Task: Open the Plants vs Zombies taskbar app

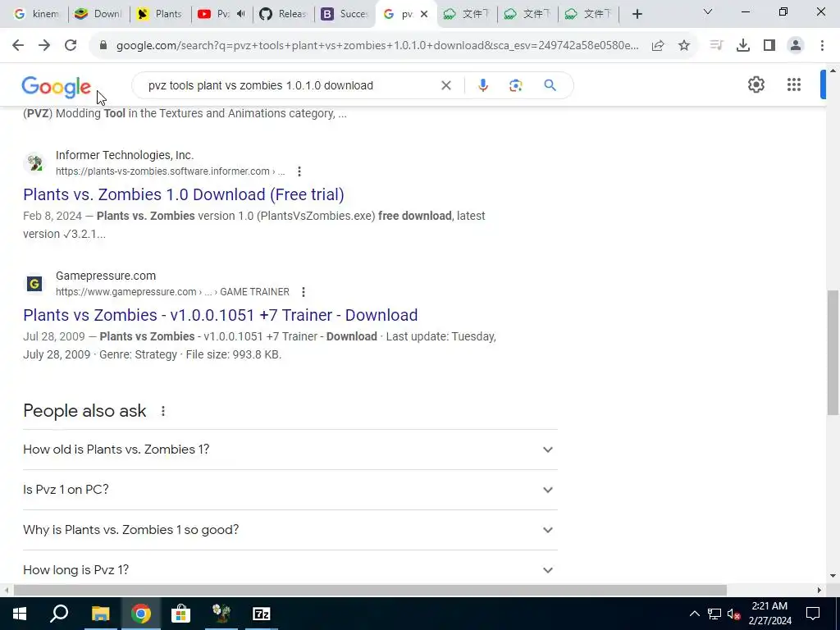Action: pos(221,614)
